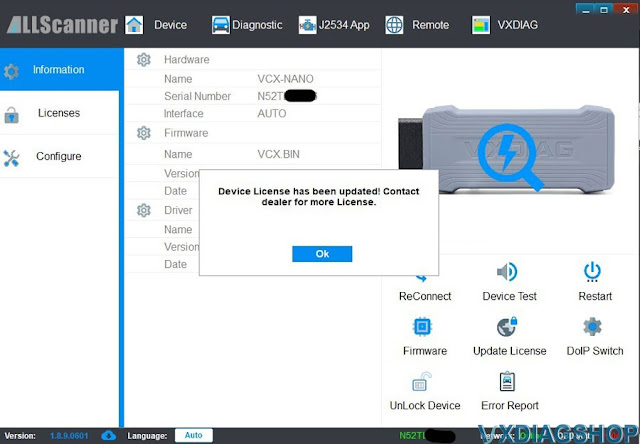Click the Driver section gear icon
640x444 pixels.
[x=144, y=210]
